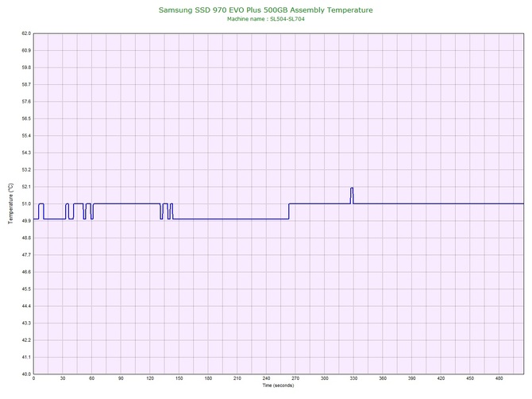Click the temperature spike peak near 330 seconds

pos(352,188)
